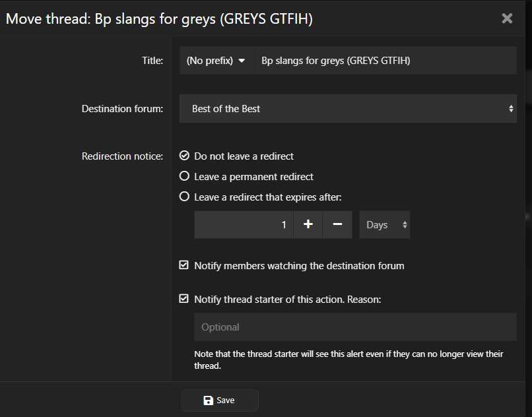Decrease redirect duration with minus icon
The height and width of the screenshot is (417, 532).
[x=337, y=225]
